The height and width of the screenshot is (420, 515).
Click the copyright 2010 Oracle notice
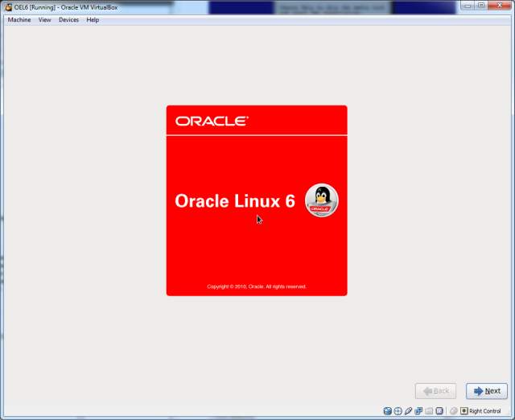(x=257, y=286)
